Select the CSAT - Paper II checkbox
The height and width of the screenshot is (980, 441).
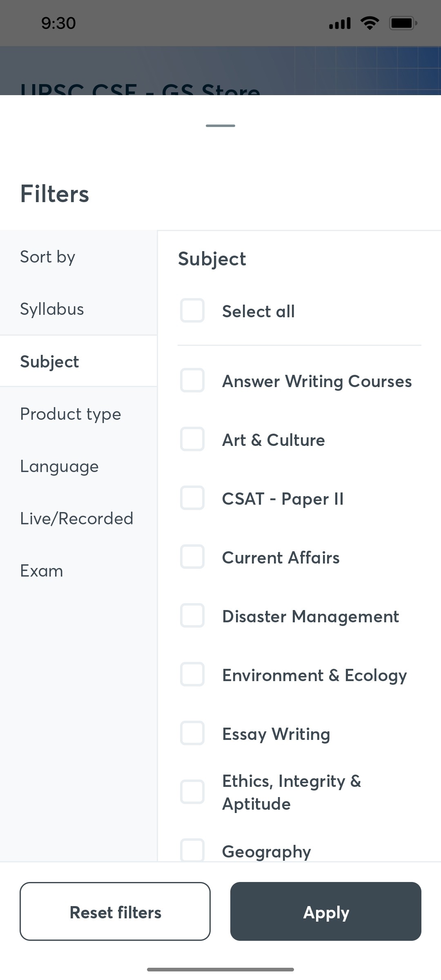[x=192, y=498]
